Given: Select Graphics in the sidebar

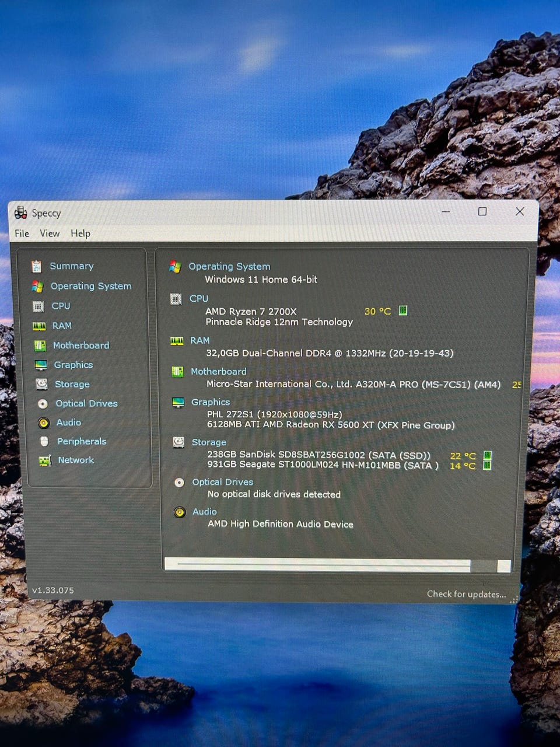Looking at the screenshot, I should click(73, 365).
